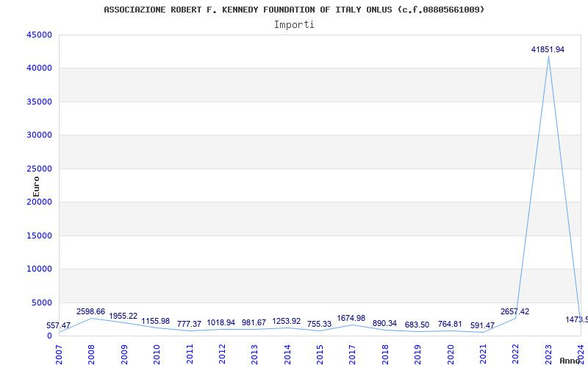Screen dimensions: 588x368
Task: Click the 1018.94 data label
Action: (221, 323)
